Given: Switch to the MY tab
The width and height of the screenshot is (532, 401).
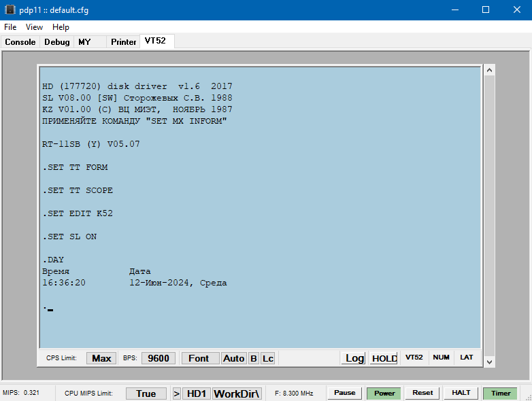Looking at the screenshot, I should pos(90,42).
